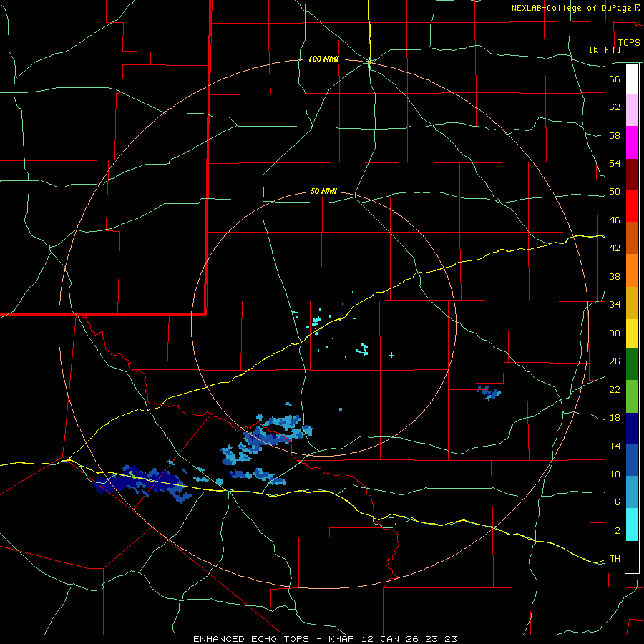Image resolution: width=644 pixels, height=644 pixels.
Task: Click the 50 legend value
Action: pos(615,192)
